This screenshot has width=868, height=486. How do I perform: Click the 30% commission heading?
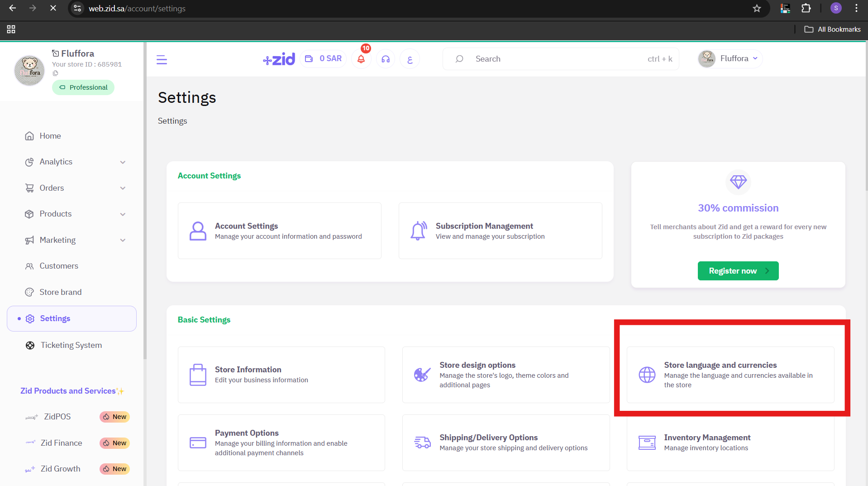tap(738, 208)
